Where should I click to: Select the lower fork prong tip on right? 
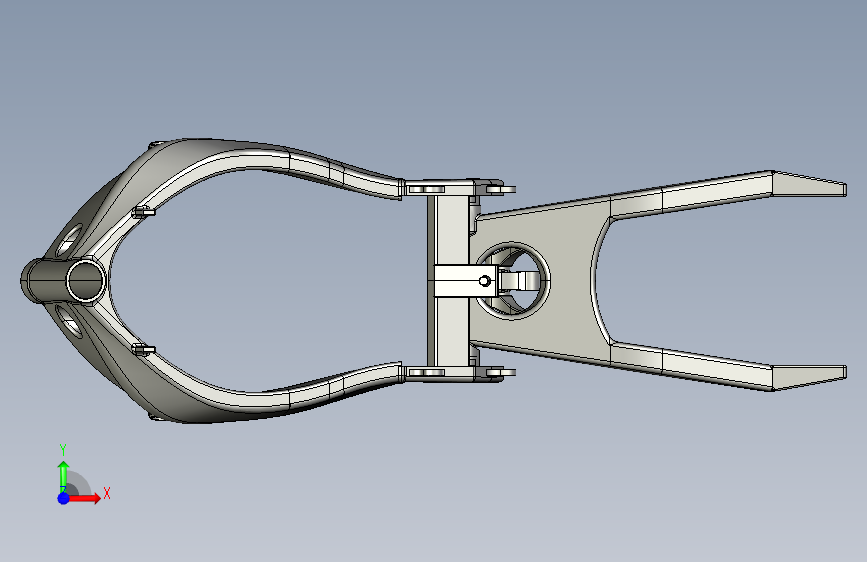click(809, 378)
